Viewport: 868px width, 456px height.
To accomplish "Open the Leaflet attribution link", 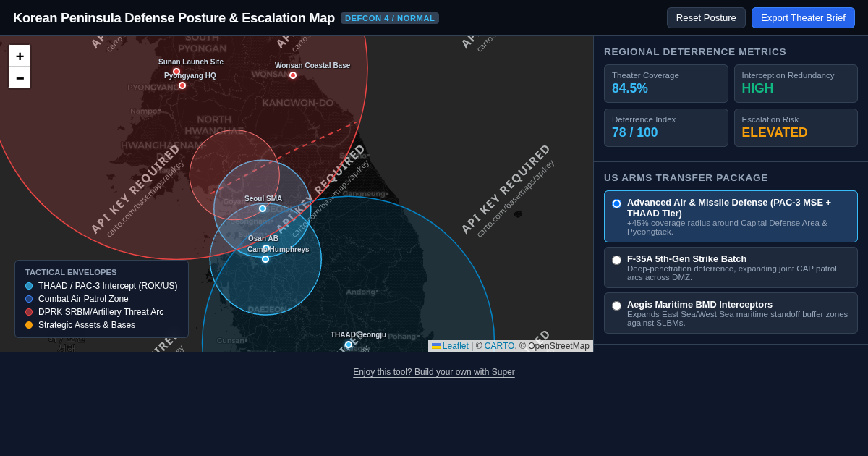I will click(450, 346).
